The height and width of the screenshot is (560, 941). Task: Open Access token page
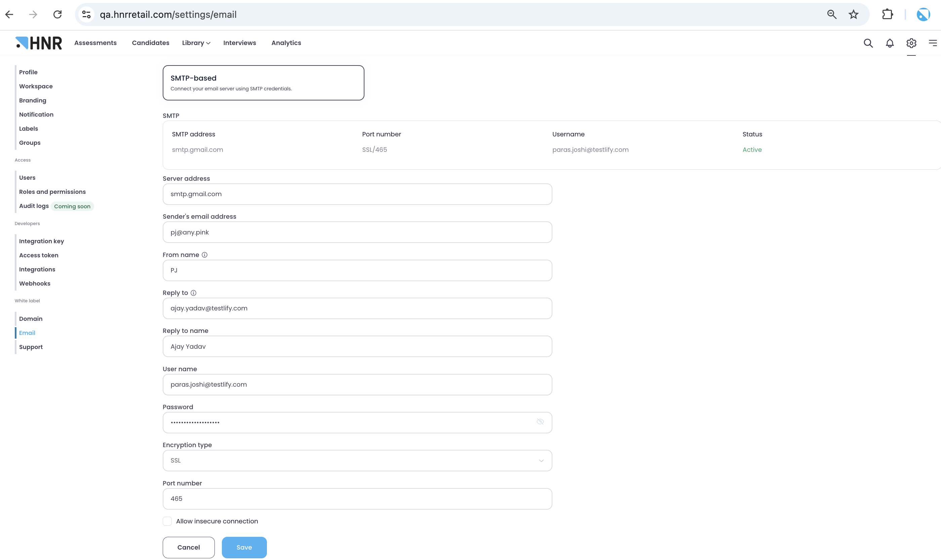[39, 255]
